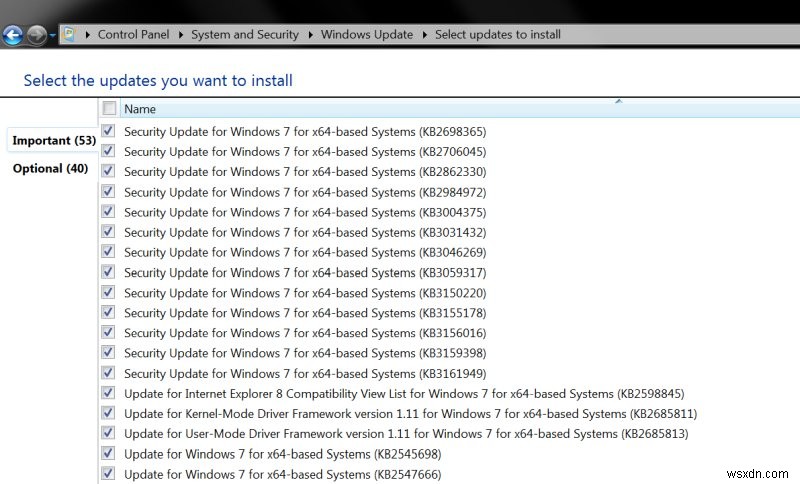Switch to Important (53) tab

click(54, 140)
